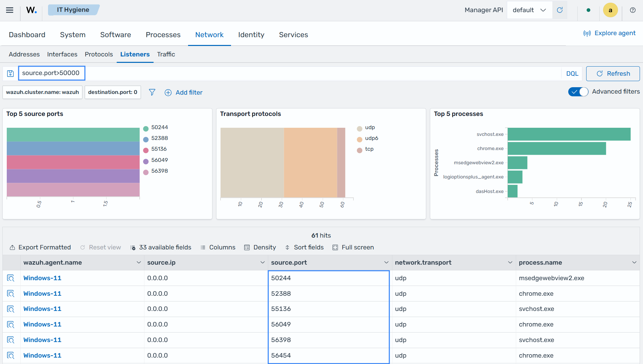Inspect document details for the 50244 row
This screenshot has height=364, width=643.
pyautogui.click(x=11, y=278)
